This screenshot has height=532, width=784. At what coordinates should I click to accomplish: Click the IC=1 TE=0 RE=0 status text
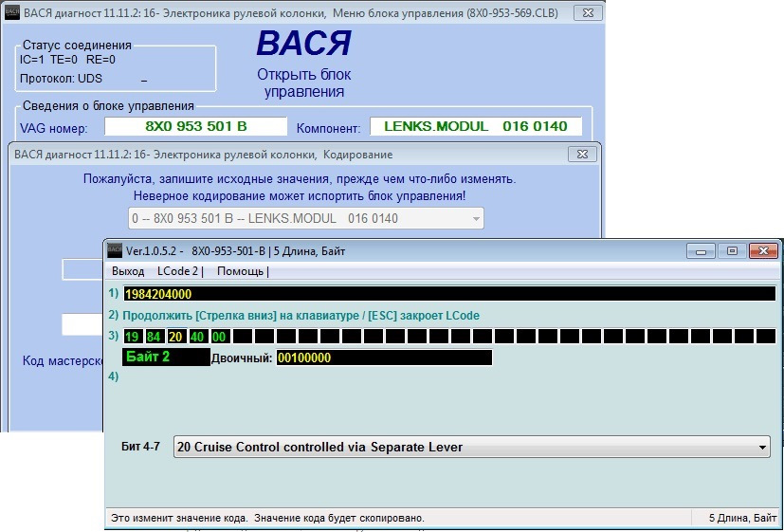67,60
